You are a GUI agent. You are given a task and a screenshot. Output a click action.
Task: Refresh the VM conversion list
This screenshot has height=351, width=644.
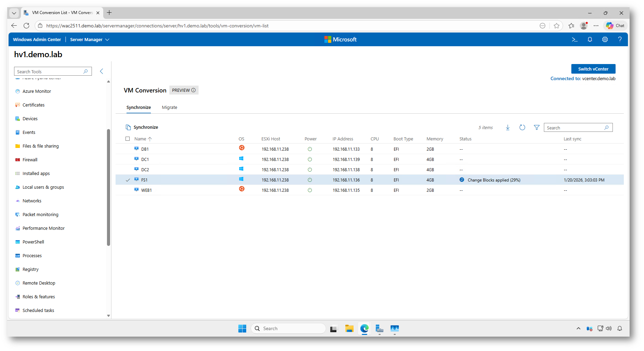point(522,128)
